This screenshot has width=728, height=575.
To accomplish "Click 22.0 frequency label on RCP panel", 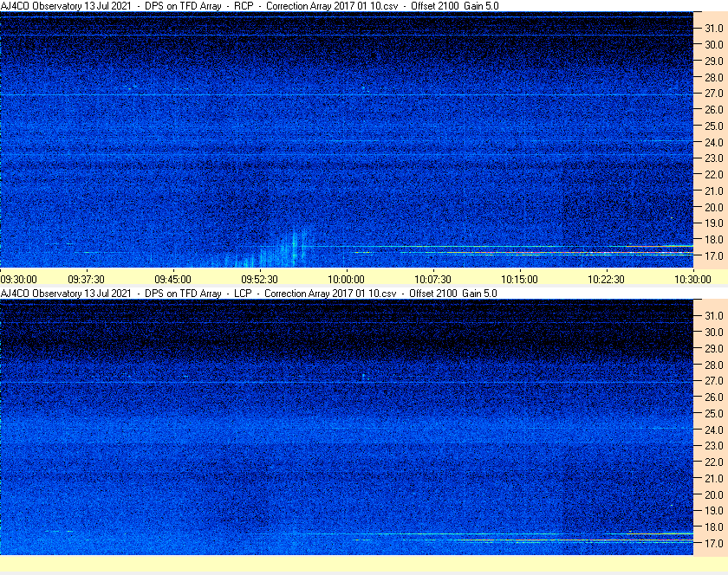I will pyautogui.click(x=714, y=175).
